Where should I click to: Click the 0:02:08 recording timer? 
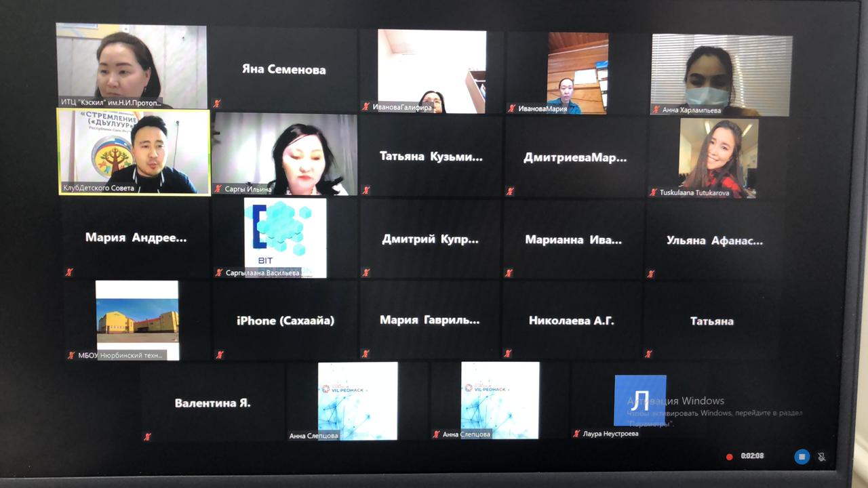pyautogui.click(x=752, y=456)
